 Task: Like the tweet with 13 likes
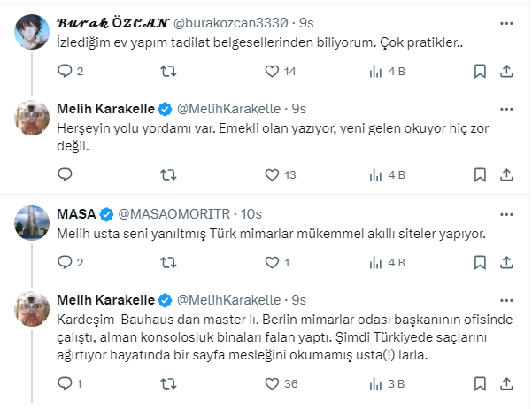point(273,175)
